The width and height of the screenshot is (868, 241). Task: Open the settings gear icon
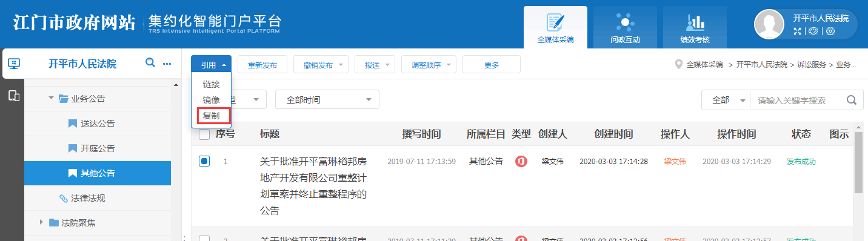[830, 31]
